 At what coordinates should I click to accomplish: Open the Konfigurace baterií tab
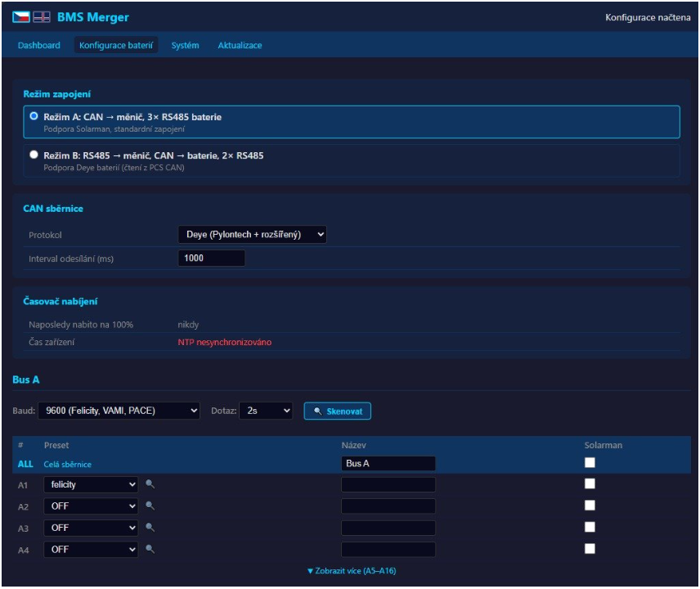coord(116,45)
